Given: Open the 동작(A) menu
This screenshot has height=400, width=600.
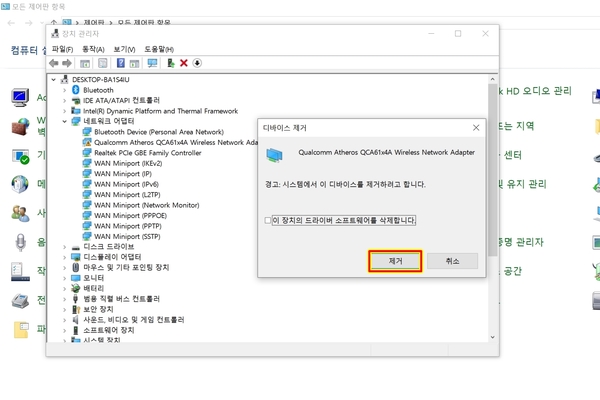Looking at the screenshot, I should (93, 49).
